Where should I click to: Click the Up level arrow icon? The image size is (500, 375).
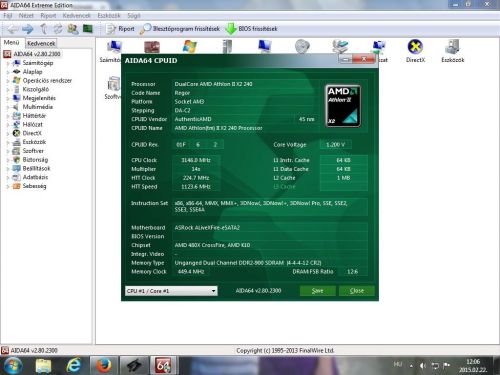click(44, 29)
